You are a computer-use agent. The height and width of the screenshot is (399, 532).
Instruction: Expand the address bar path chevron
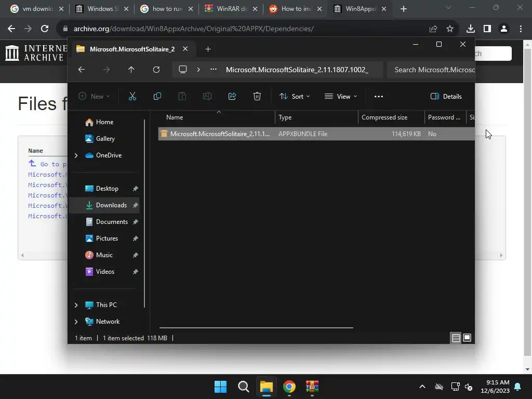(x=198, y=70)
